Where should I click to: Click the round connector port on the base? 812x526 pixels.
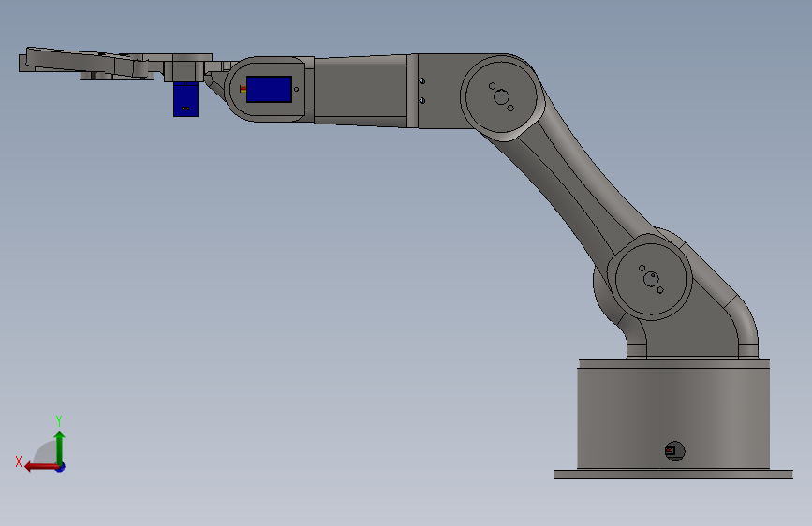[x=674, y=451]
